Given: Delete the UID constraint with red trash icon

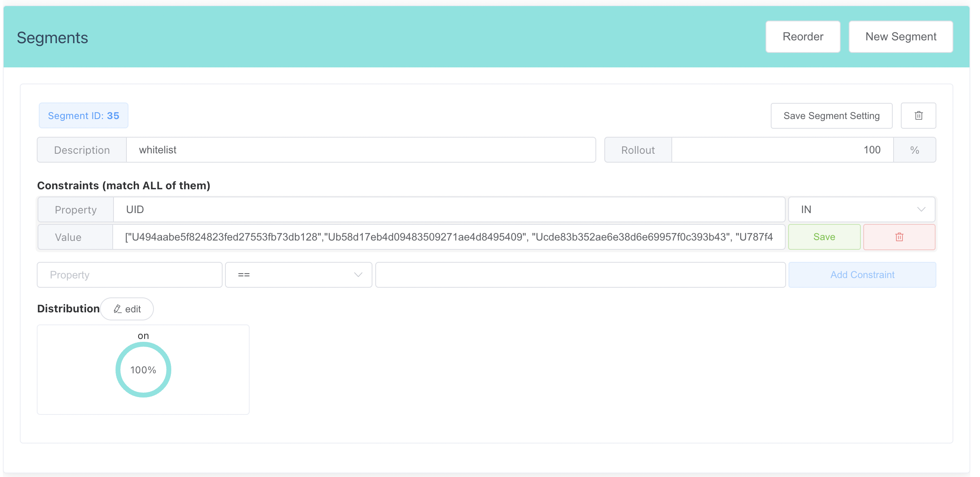Looking at the screenshot, I should (x=899, y=237).
